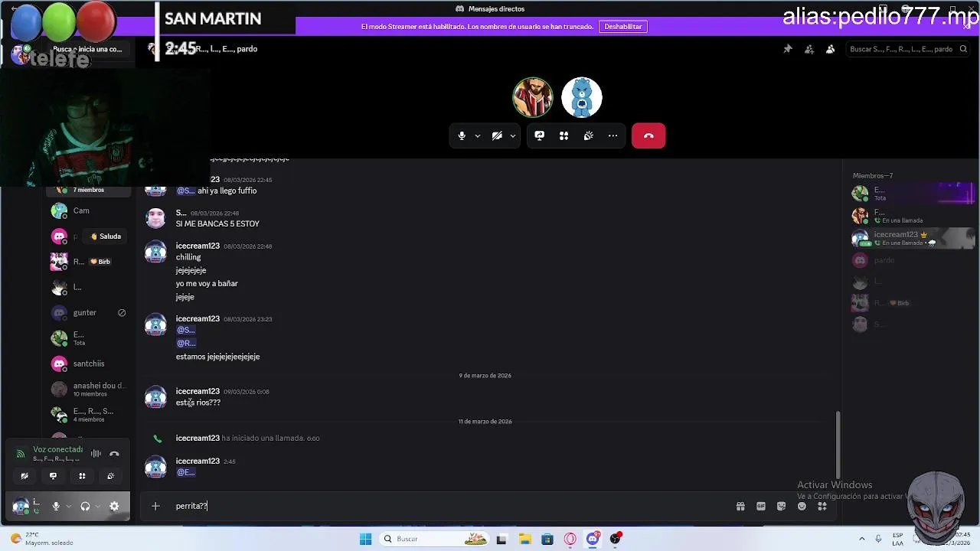980x551 pixels.
Task: Select icecream123 in member list
Action: [x=913, y=238]
